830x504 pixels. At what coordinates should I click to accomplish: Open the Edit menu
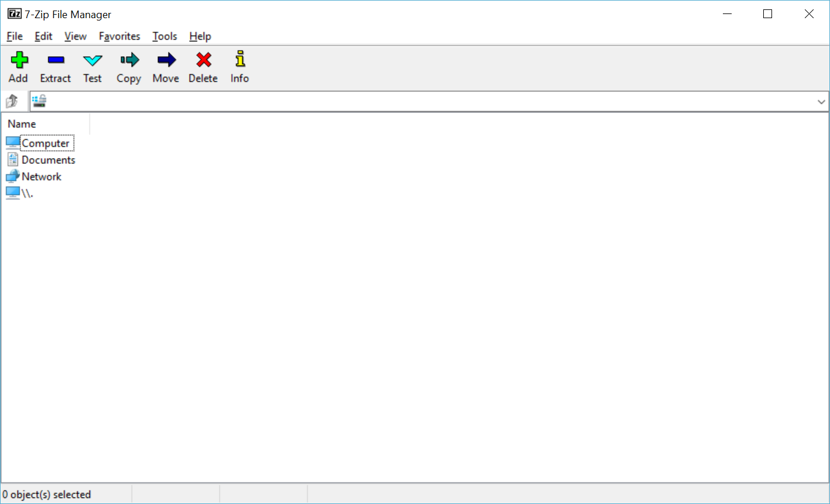[x=43, y=36]
